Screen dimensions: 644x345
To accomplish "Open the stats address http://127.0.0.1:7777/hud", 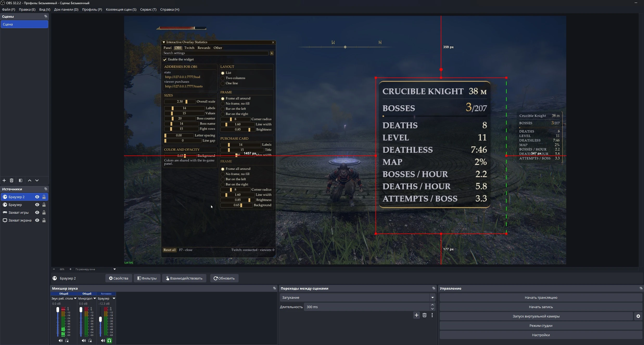I will click(183, 77).
